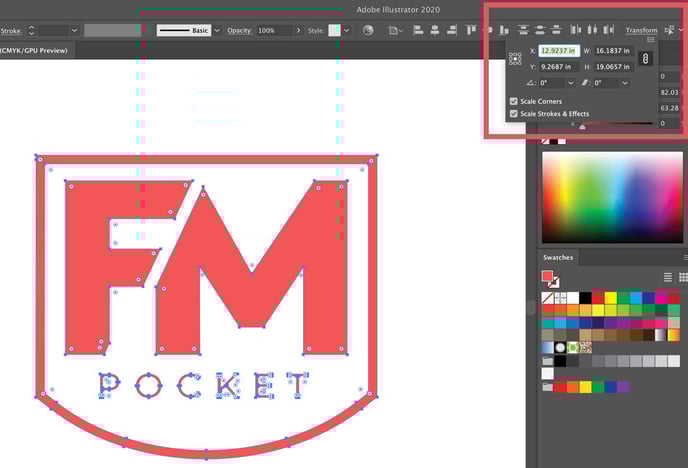
Task: Click Horizontal Distribute Center icon
Action: pyautogui.click(x=592, y=30)
